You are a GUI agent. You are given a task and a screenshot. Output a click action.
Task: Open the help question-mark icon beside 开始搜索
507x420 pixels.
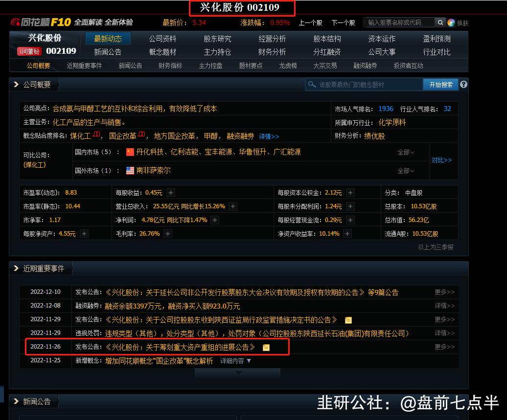pos(463,85)
